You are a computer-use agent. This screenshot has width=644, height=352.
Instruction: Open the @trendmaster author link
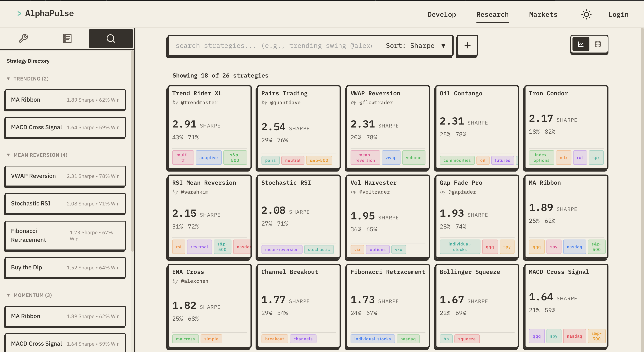pyautogui.click(x=199, y=102)
